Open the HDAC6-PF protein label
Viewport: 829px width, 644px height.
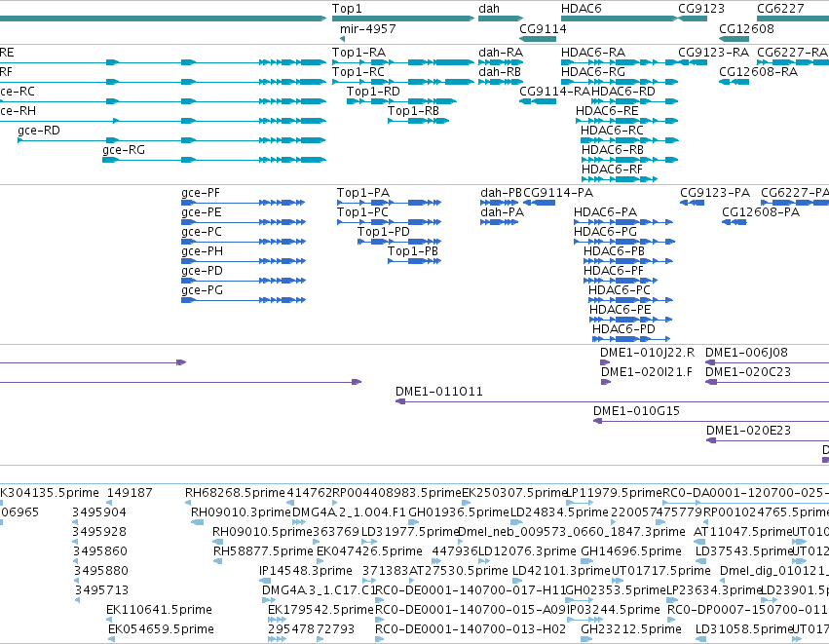tap(614, 271)
